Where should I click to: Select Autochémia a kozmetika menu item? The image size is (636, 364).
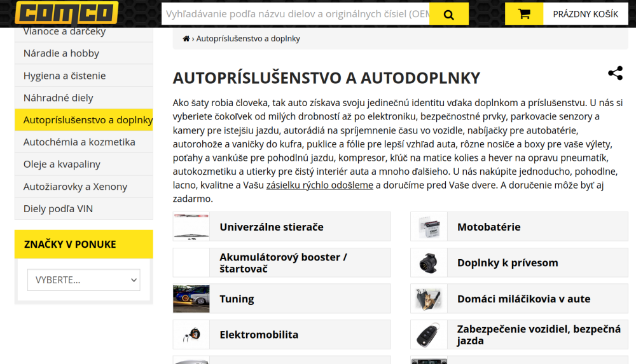pos(84,142)
